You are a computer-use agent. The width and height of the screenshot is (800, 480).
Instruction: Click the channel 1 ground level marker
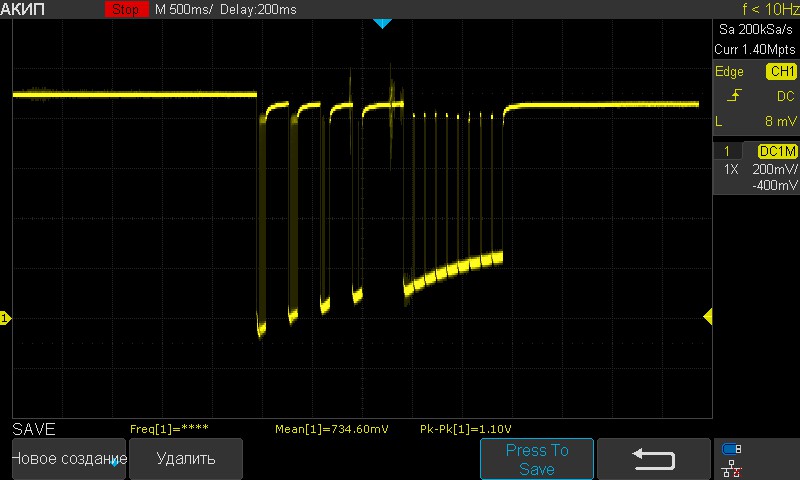click(x=5, y=318)
